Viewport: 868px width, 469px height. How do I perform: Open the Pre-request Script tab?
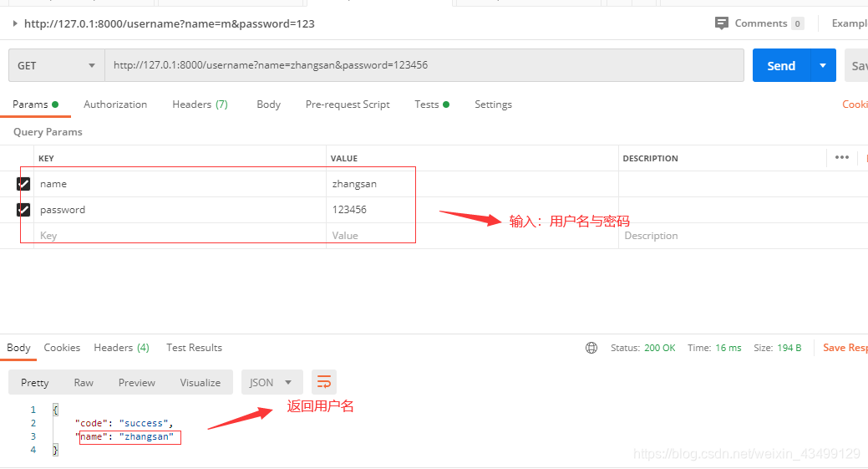point(348,105)
